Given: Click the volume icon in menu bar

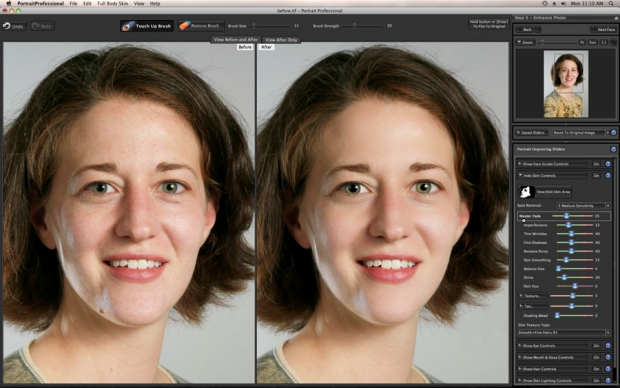Looking at the screenshot, I should pyautogui.click(x=563, y=3).
